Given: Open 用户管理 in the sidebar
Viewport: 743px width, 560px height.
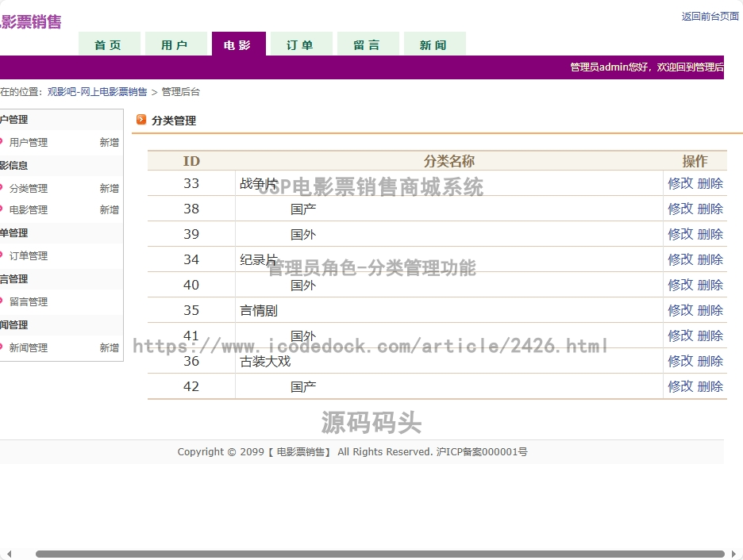Looking at the screenshot, I should coord(29,143).
